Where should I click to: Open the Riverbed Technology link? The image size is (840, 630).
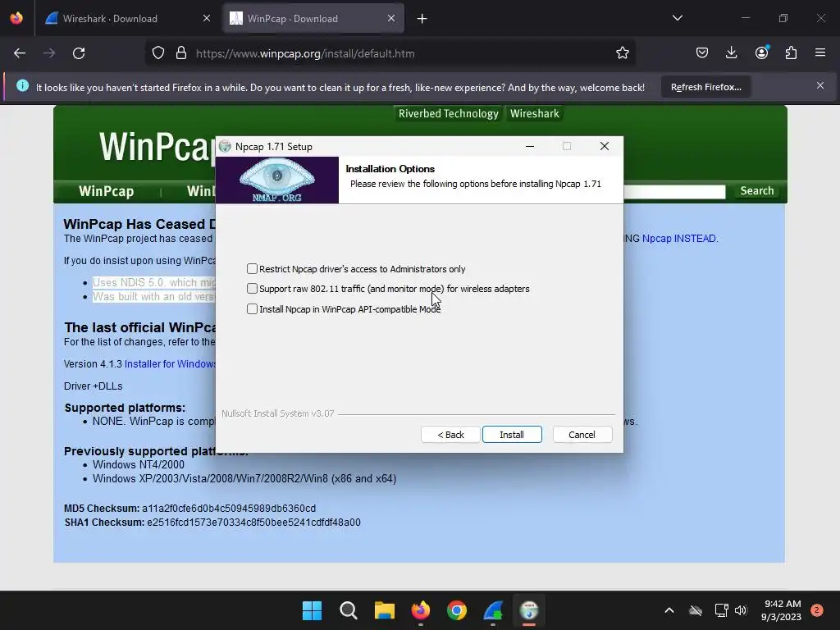(449, 113)
